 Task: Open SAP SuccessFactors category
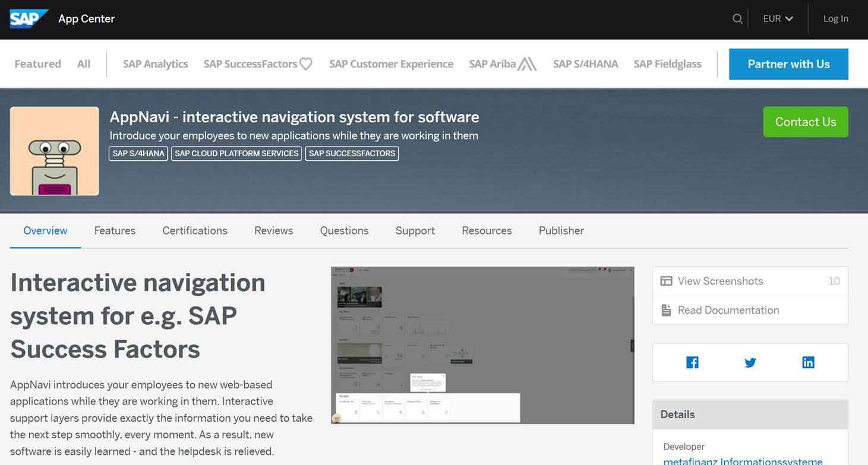tap(258, 64)
